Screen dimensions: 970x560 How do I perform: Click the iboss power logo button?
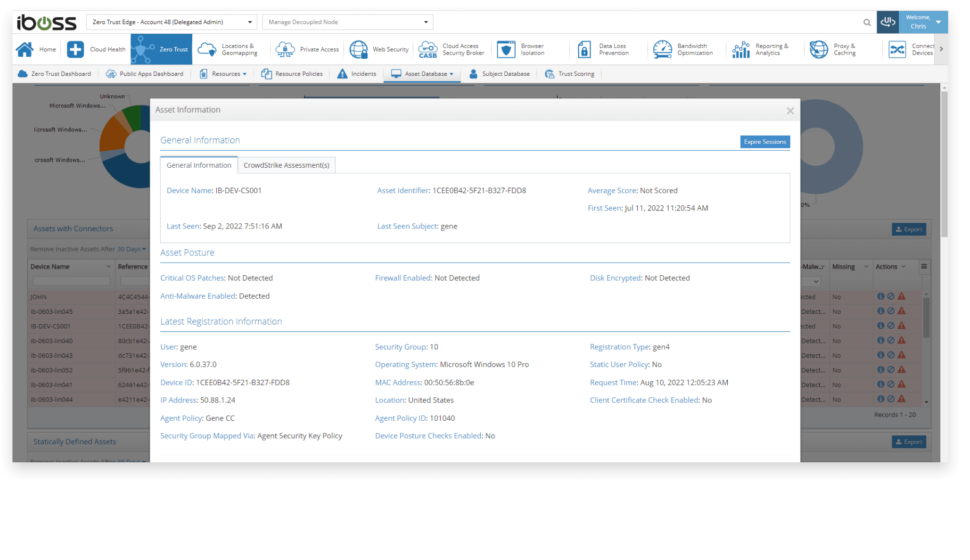[888, 22]
